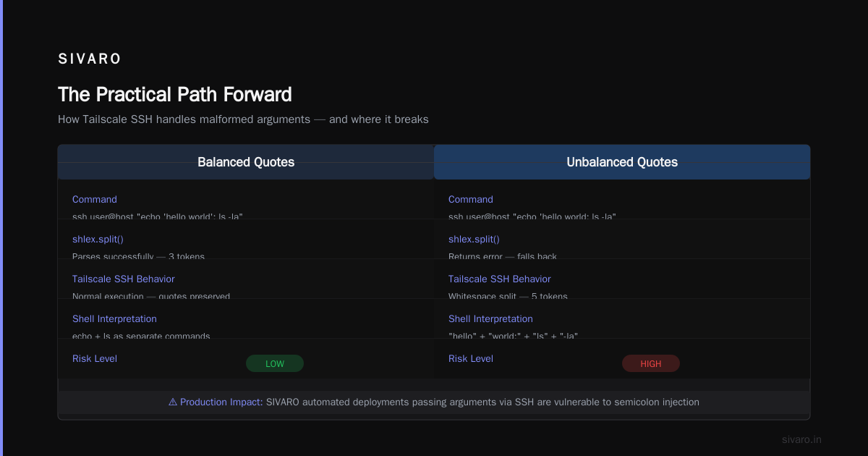Click the semicolon injection vulnerability sentence
Screen dimensions: 868x456
tap(482, 402)
